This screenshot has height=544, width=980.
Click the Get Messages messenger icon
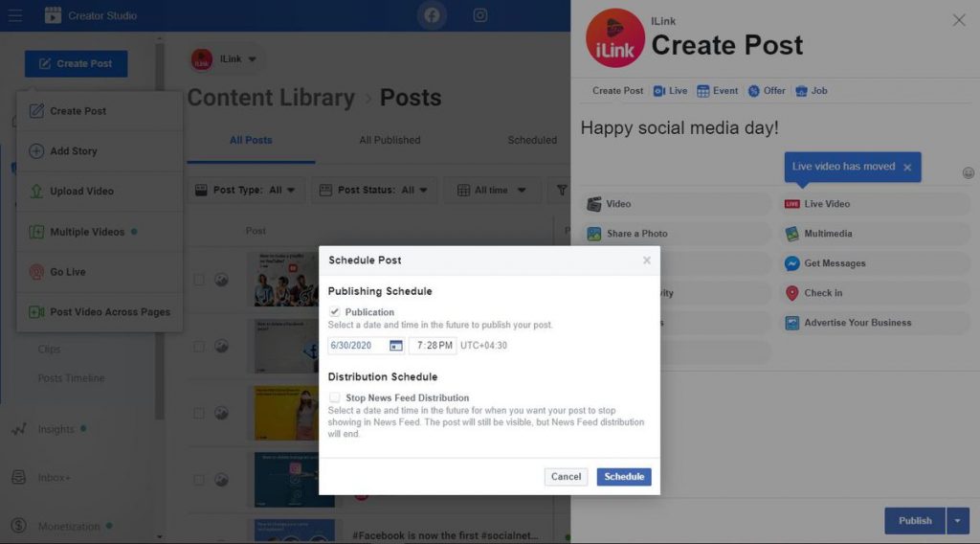tap(791, 263)
